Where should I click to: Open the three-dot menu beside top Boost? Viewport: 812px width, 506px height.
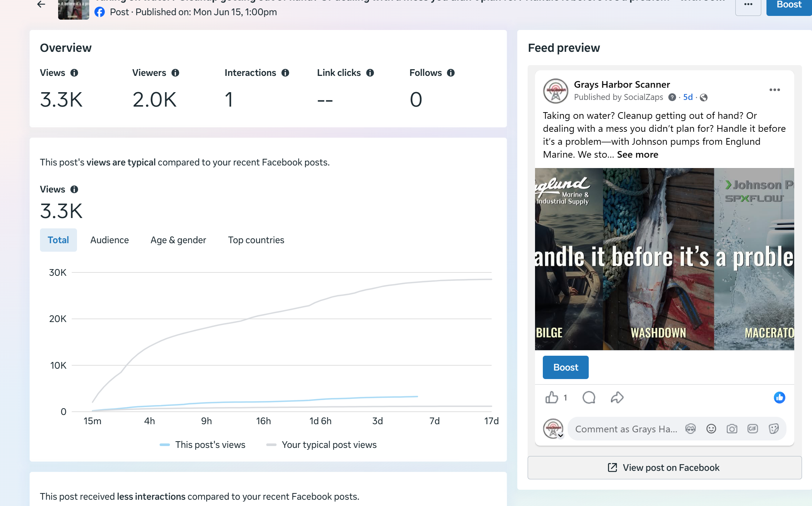(748, 5)
